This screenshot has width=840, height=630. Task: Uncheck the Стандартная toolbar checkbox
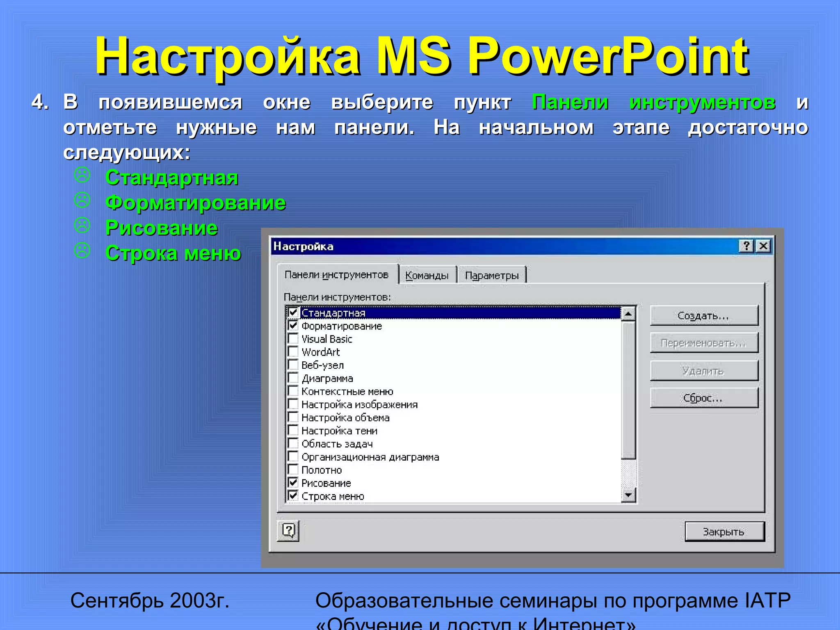point(293,313)
